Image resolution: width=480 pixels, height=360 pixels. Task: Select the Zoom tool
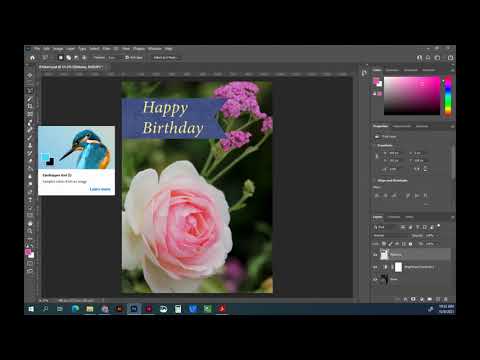pos(30,231)
